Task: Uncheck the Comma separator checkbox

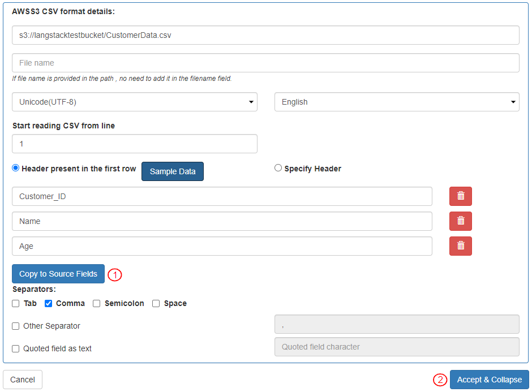Action: coord(49,303)
